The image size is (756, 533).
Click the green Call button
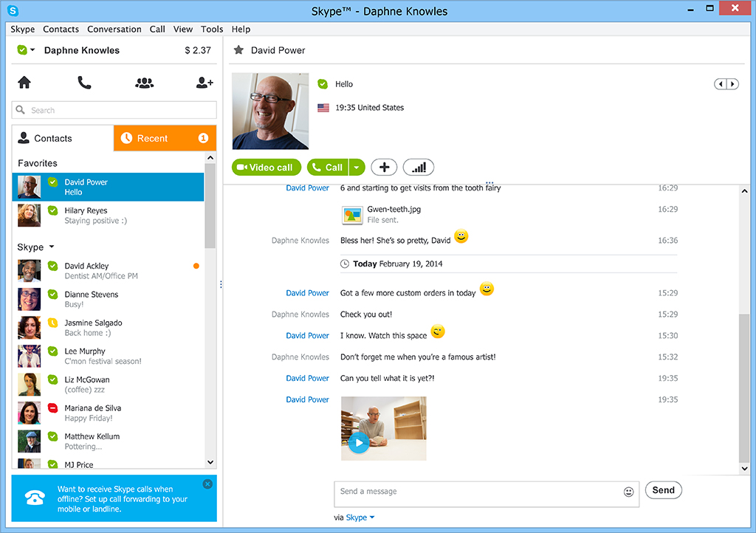pyautogui.click(x=328, y=168)
